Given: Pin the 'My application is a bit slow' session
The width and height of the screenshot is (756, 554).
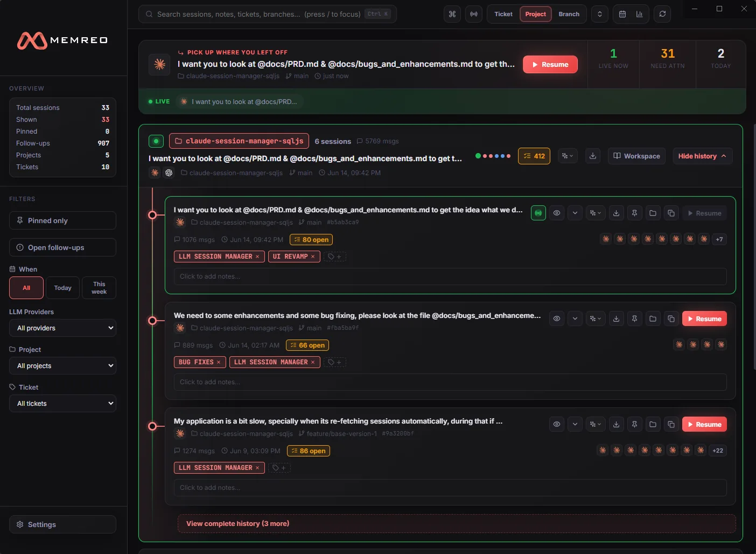Looking at the screenshot, I should (635, 424).
